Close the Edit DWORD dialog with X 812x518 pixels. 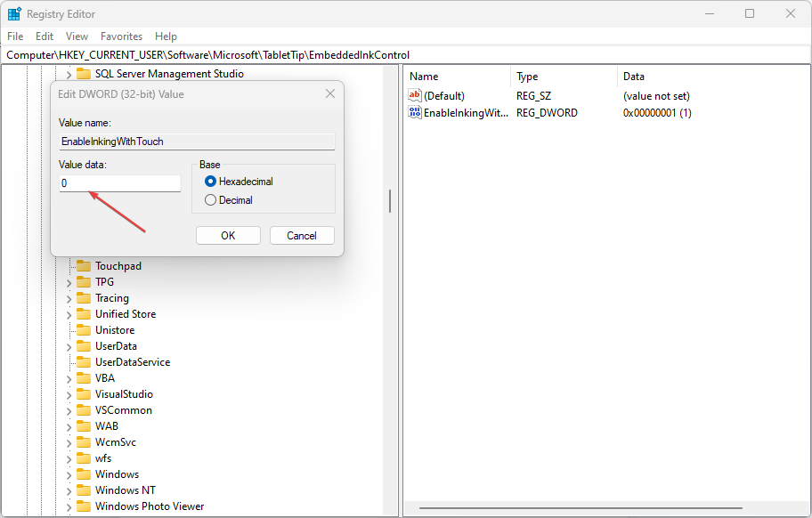pos(330,93)
